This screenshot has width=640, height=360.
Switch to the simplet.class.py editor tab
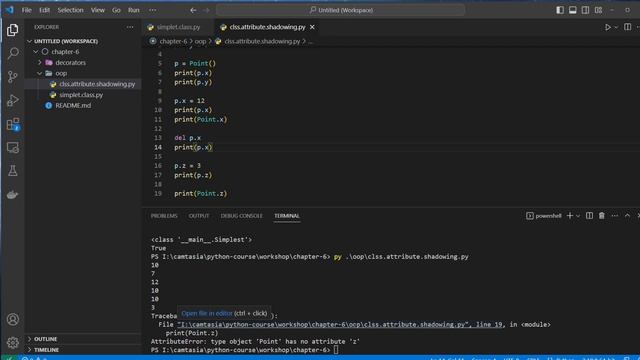(178, 27)
